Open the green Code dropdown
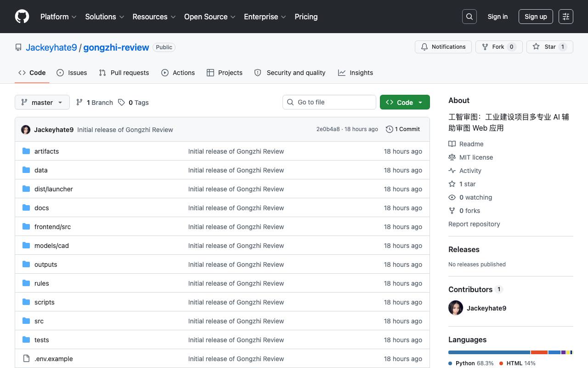The image size is (588, 368). [x=405, y=102]
